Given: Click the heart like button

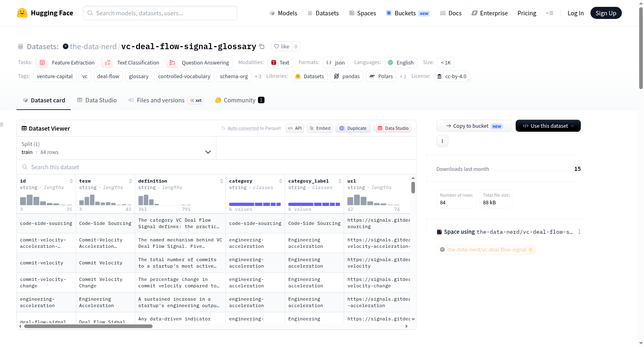Looking at the screenshot, I should pyautogui.click(x=281, y=46).
